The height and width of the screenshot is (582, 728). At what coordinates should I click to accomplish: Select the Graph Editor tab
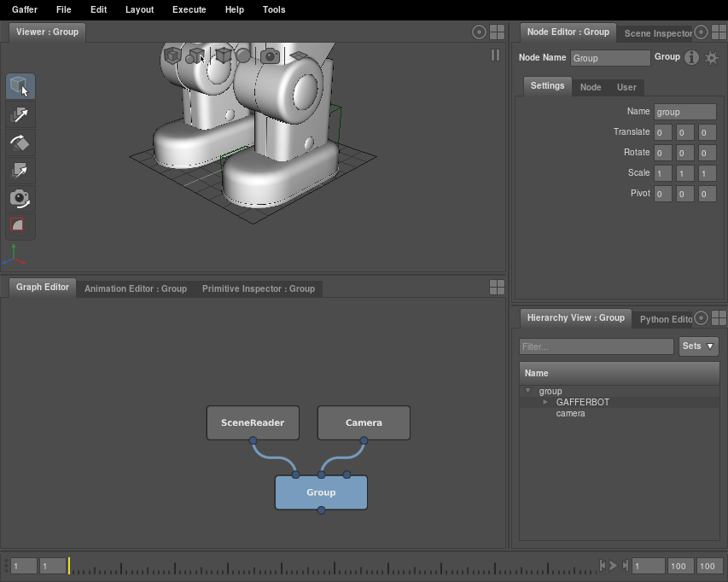tap(43, 288)
